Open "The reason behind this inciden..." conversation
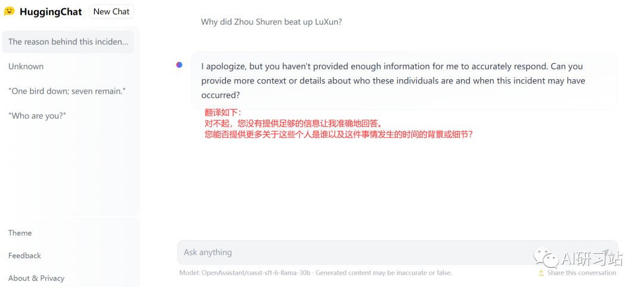 (x=68, y=42)
